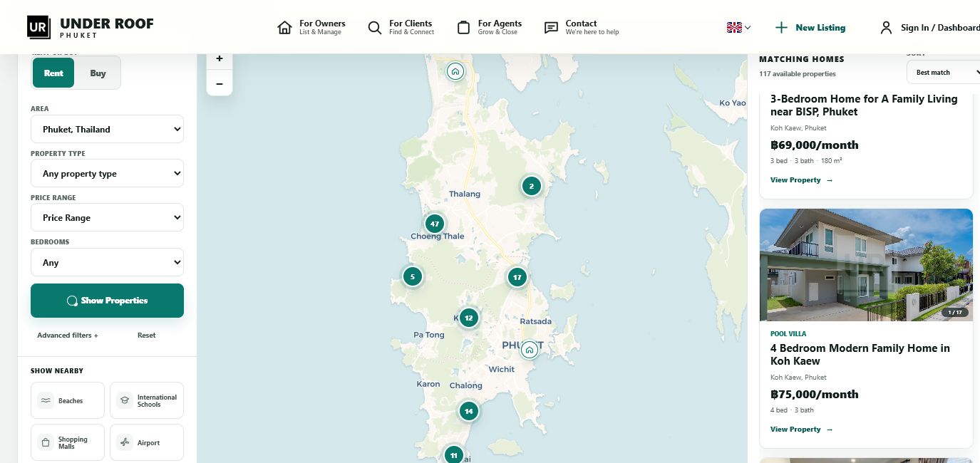Viewport: 980px width, 463px height.
Task: Click the UK flag language icon
Action: pos(734,28)
